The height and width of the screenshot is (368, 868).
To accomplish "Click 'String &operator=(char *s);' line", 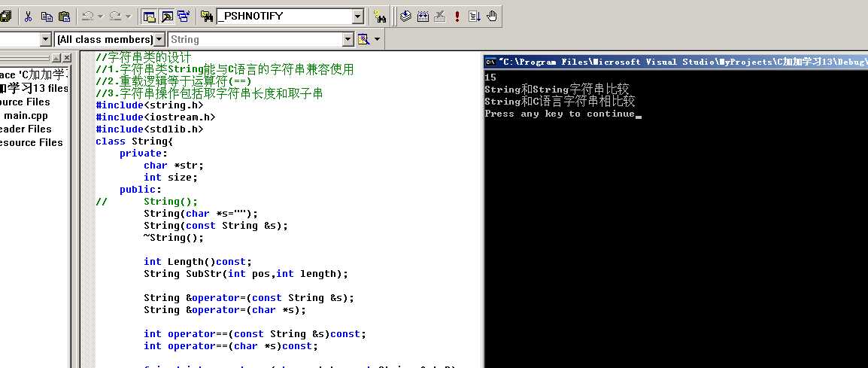I will [x=225, y=310].
